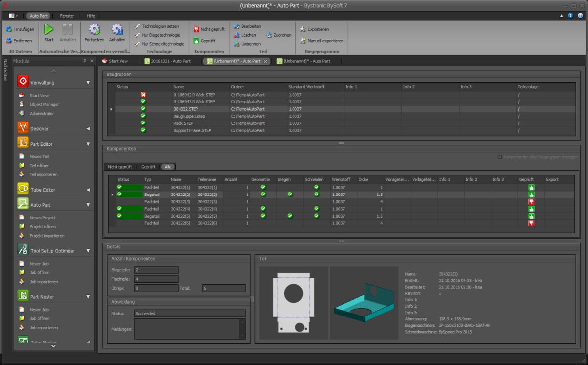Open the Auto Part module icon
The width and height of the screenshot is (588, 365).
tap(23, 204)
